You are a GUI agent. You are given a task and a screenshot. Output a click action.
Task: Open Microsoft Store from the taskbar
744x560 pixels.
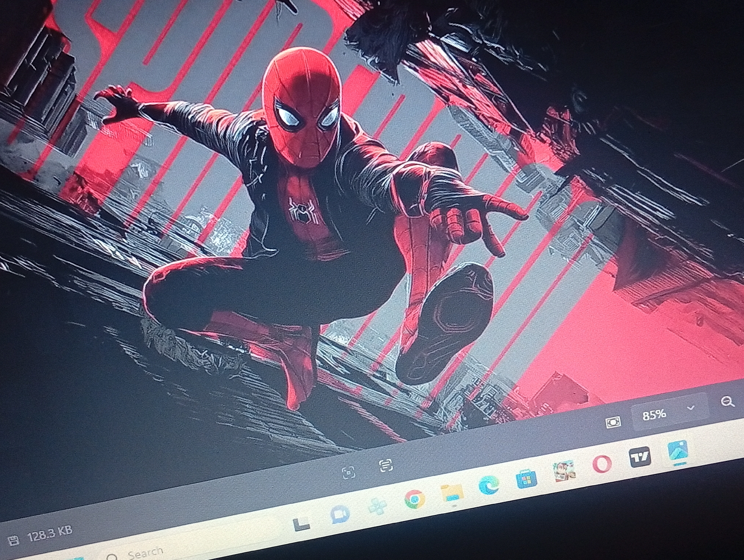pyautogui.click(x=526, y=479)
